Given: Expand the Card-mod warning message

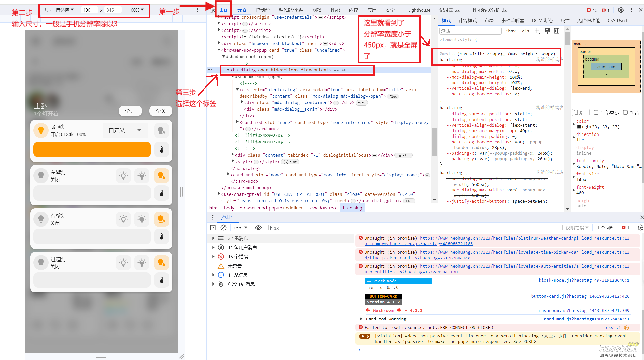Looking at the screenshot, I should 361,319.
